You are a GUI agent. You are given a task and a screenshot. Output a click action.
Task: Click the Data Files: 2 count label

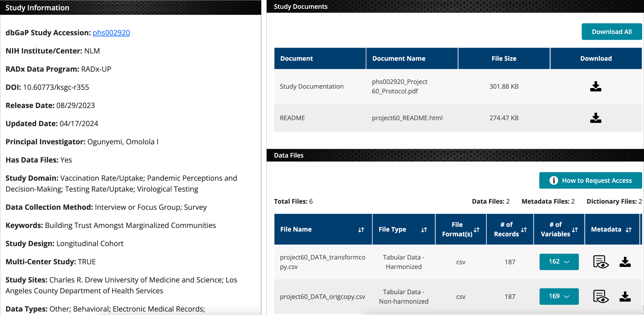491,202
